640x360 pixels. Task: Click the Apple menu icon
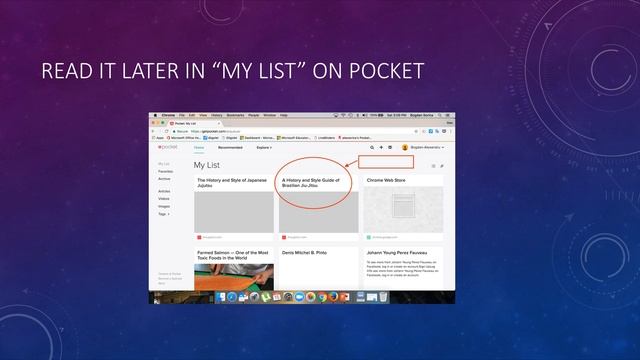tap(155, 116)
